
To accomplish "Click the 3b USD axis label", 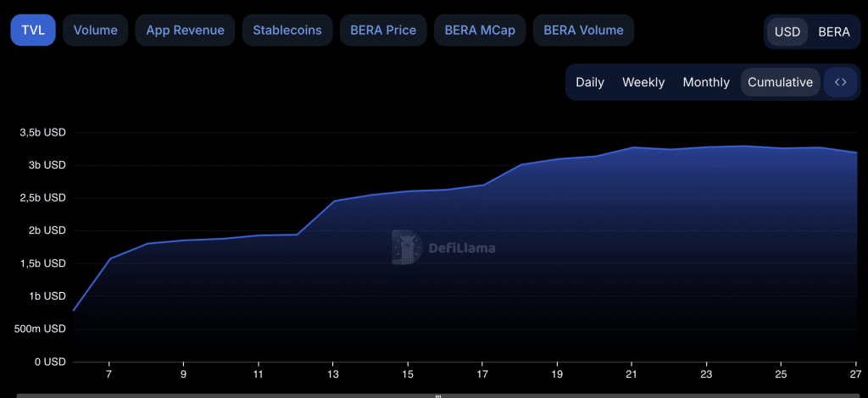I will (47, 165).
